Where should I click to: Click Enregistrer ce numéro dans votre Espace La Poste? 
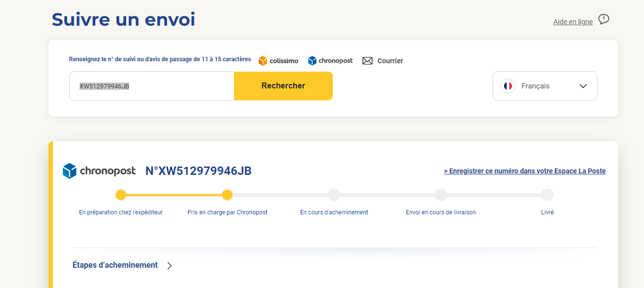[x=525, y=171]
